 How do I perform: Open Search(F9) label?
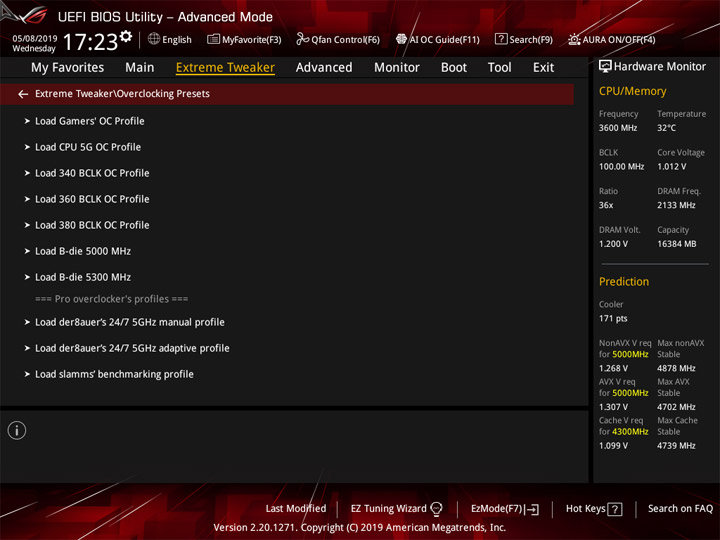pos(531,40)
